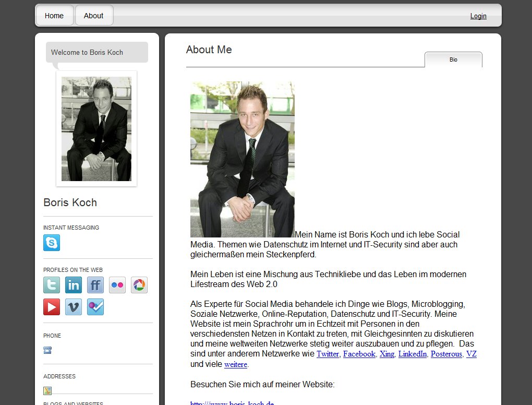This screenshot has height=405, width=532.
Task: Follow the Facebook link in bio
Action: point(359,354)
